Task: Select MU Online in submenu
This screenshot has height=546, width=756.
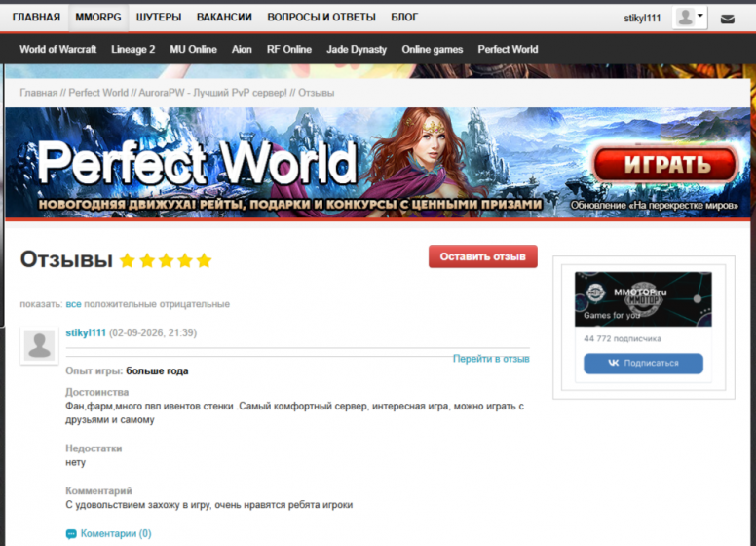Action: pyautogui.click(x=193, y=49)
